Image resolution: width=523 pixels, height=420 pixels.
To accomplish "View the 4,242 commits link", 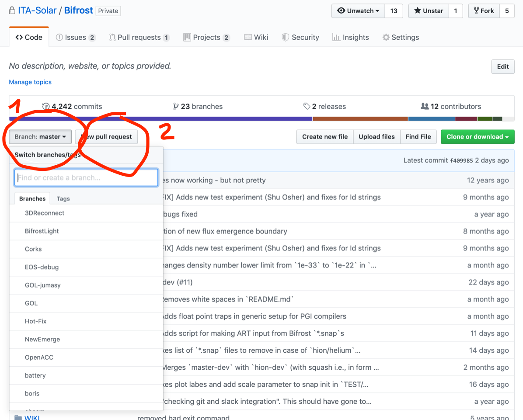I will pyautogui.click(x=73, y=106).
